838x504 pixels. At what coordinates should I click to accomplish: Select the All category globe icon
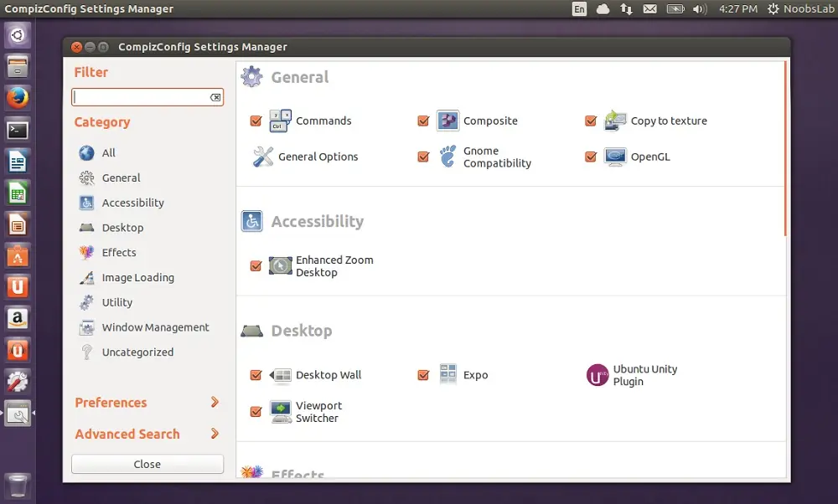tap(86, 152)
